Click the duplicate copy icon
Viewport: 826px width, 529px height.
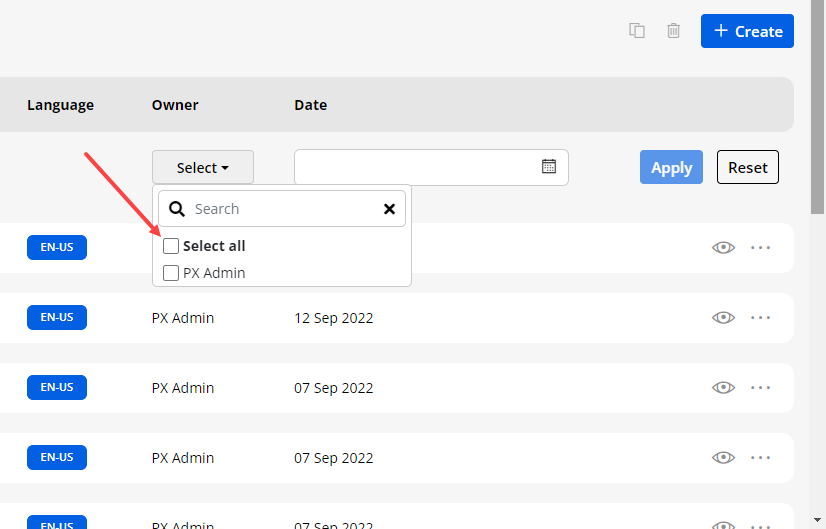click(x=637, y=31)
